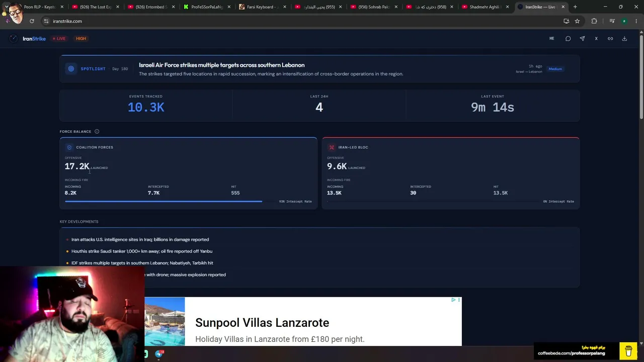Click the LIVE status badge
The height and width of the screenshot is (362, 644).
click(59, 39)
